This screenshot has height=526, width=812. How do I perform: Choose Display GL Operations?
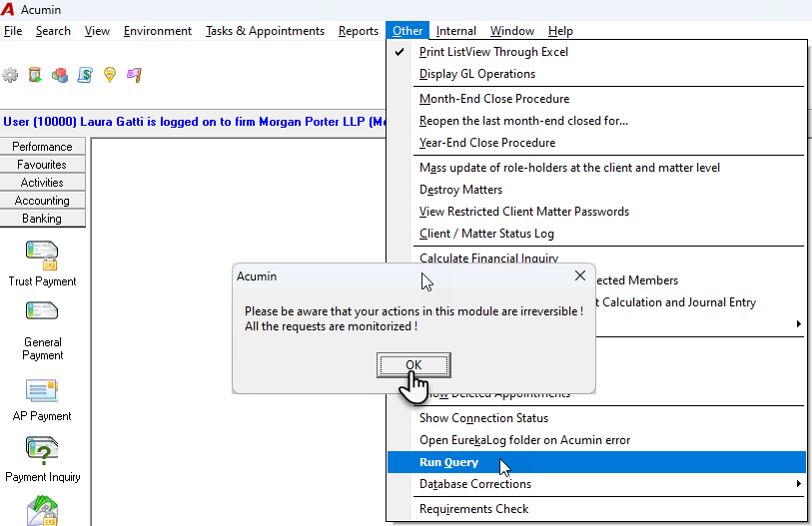(596, 74)
